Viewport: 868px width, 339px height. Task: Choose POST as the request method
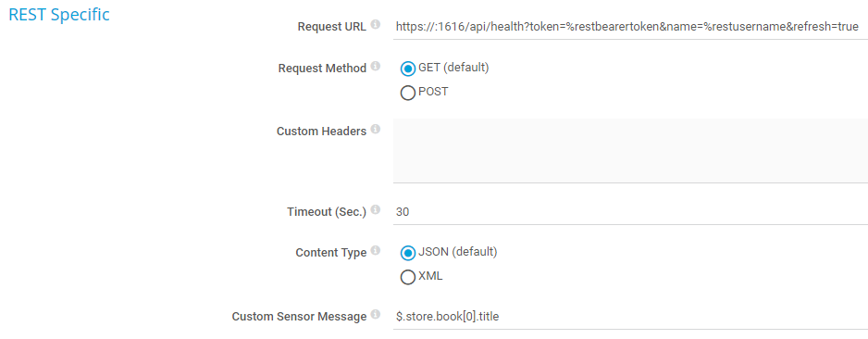(408, 93)
